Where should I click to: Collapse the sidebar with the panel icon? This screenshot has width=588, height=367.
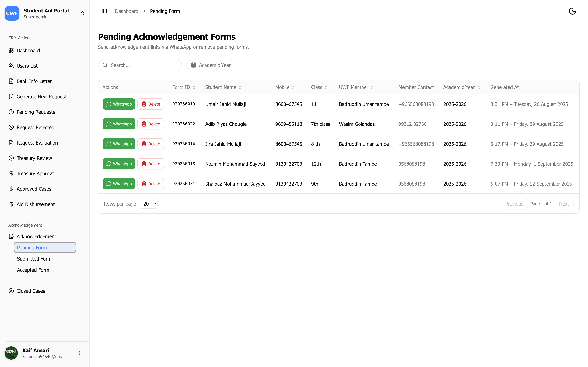(104, 11)
